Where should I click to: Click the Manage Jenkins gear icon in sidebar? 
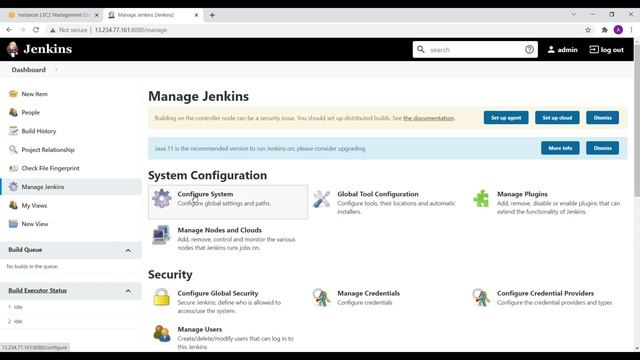pos(13,187)
